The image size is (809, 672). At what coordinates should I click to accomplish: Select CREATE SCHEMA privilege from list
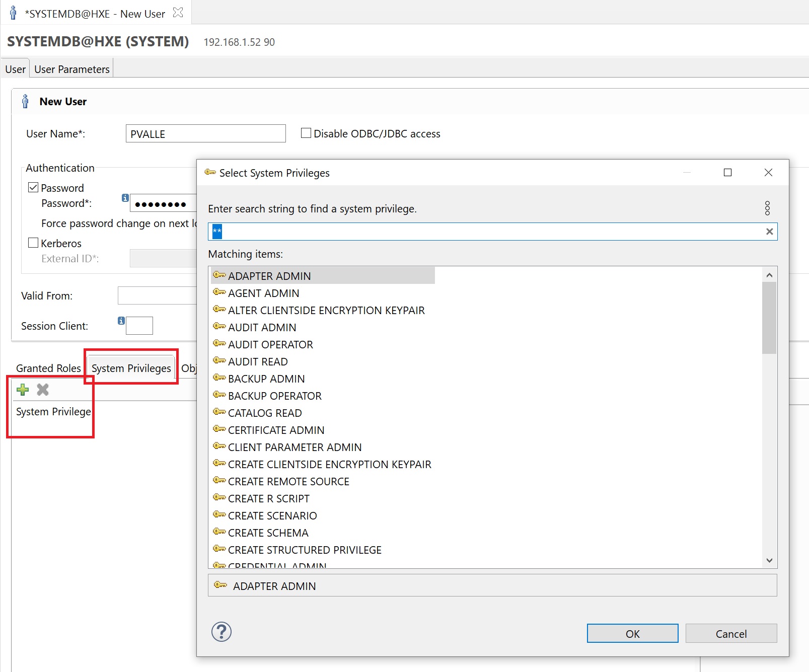pos(268,533)
